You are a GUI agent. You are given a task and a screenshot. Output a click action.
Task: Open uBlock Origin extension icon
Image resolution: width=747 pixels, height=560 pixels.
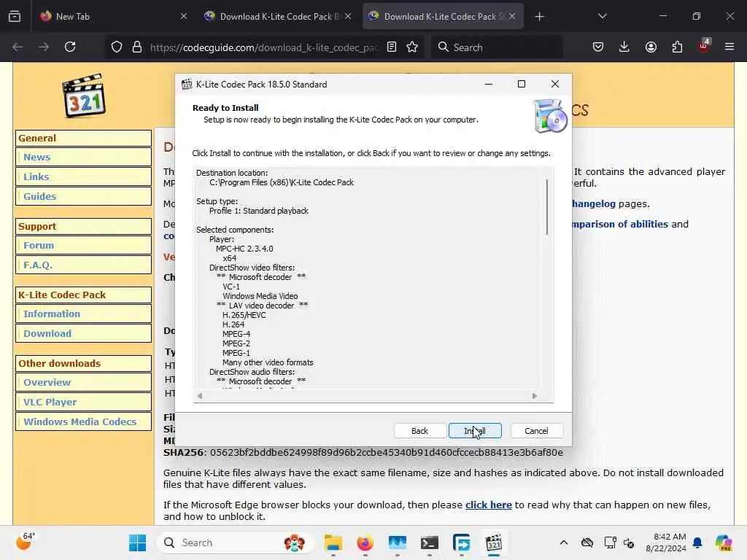pyautogui.click(x=704, y=46)
